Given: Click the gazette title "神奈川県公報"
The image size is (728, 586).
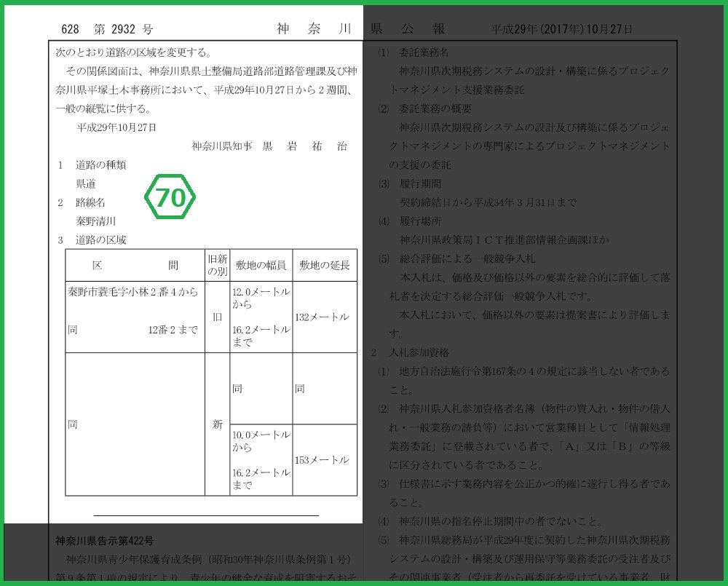Looking at the screenshot, I should pos(361,29).
